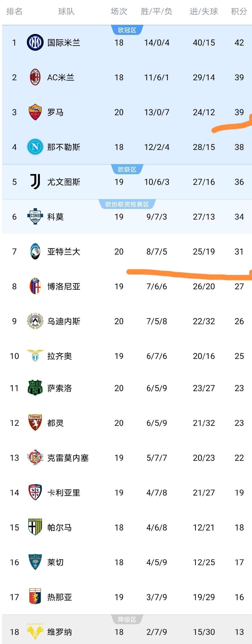
Task: Select the Atalanta crest icon
Action: coord(35,251)
